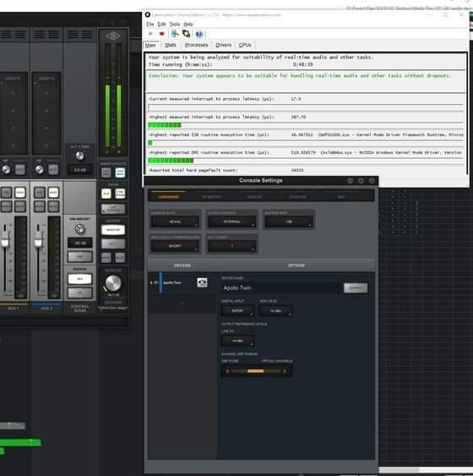Viewport: 473px width, 476px height.
Task: Click the AUX 2 fader handle
Action: (x=38, y=239)
